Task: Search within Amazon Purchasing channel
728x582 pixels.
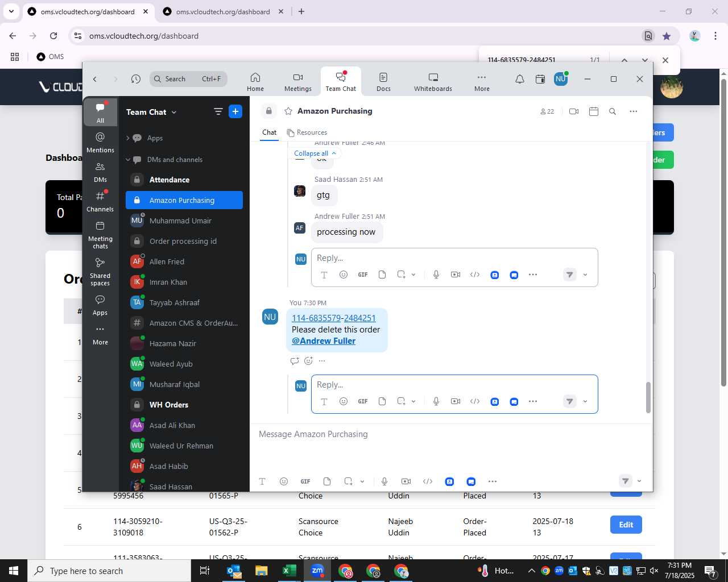Action: [x=613, y=111]
